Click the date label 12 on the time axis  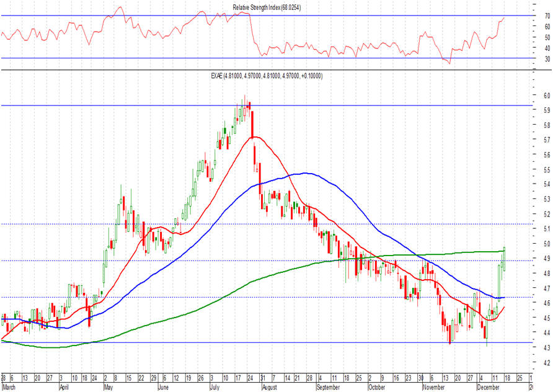point(176,378)
